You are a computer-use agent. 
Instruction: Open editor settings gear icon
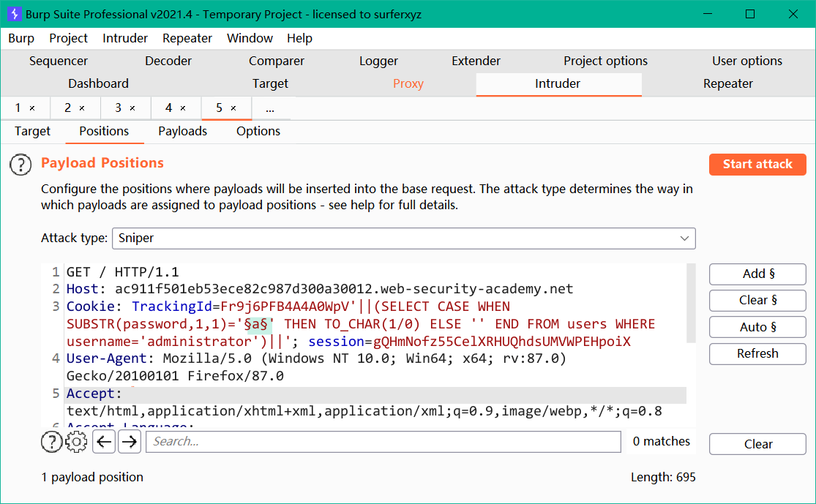(77, 442)
